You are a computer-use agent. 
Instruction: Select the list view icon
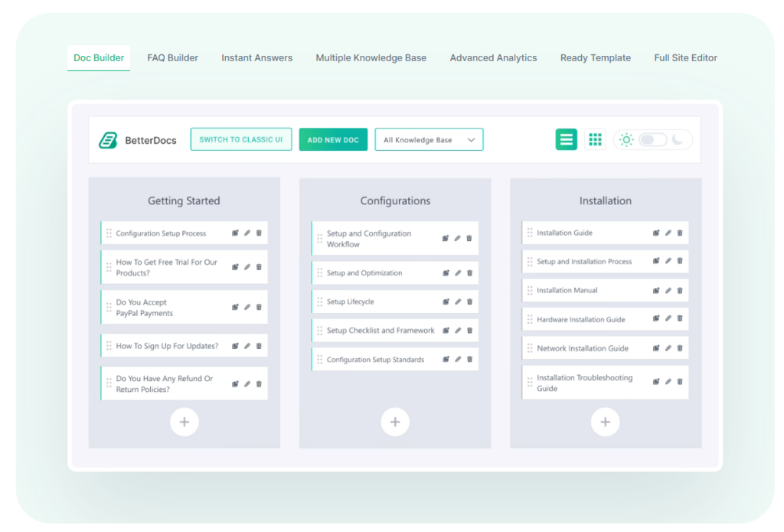pyautogui.click(x=567, y=139)
